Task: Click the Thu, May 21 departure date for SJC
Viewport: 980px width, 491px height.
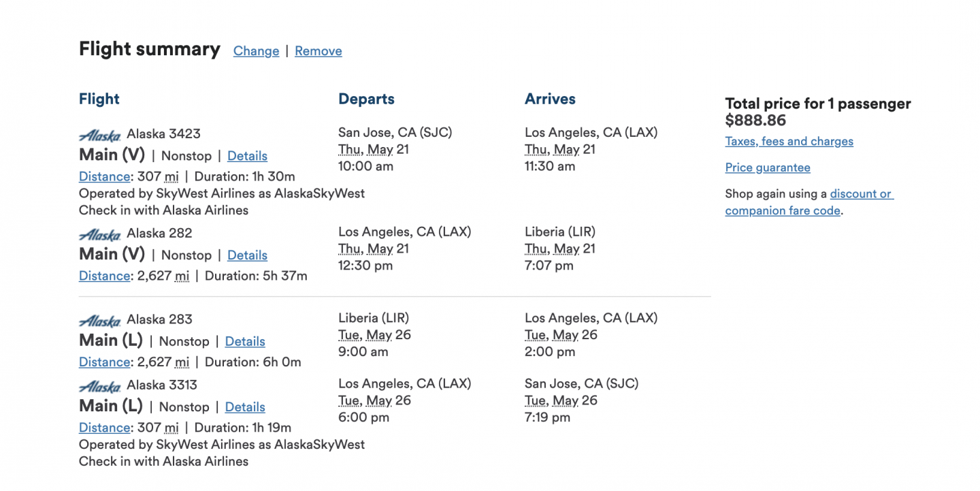Action: coord(374,149)
